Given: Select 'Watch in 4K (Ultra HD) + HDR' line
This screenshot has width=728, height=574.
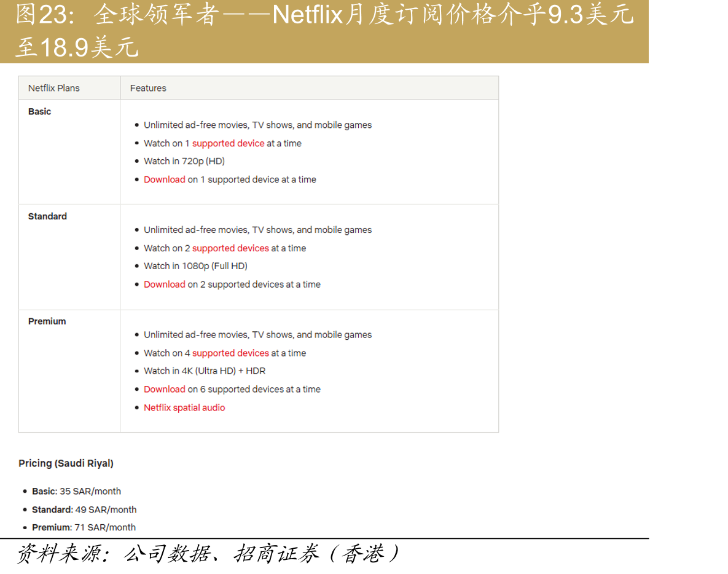Looking at the screenshot, I should [205, 371].
